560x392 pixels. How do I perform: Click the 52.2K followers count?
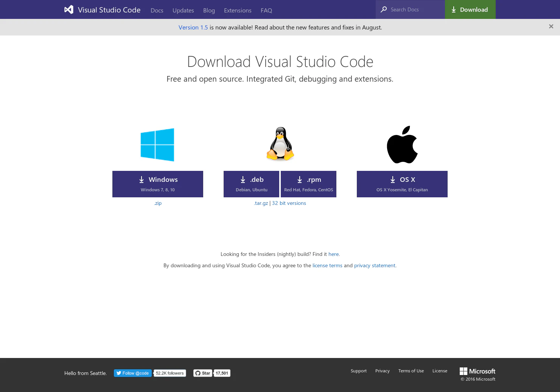point(170,373)
